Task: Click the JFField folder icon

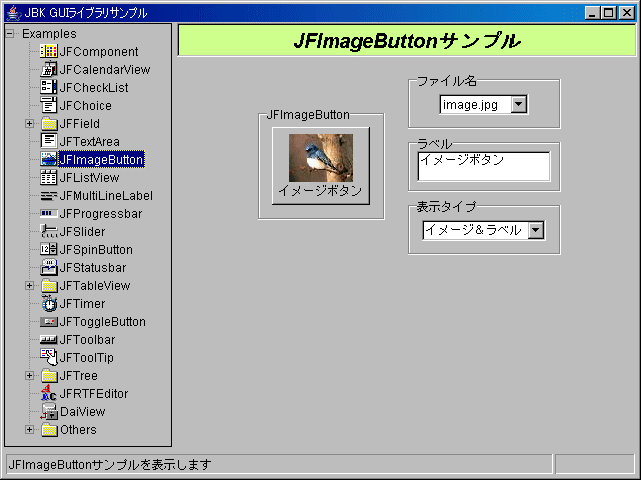Action: [x=49, y=123]
